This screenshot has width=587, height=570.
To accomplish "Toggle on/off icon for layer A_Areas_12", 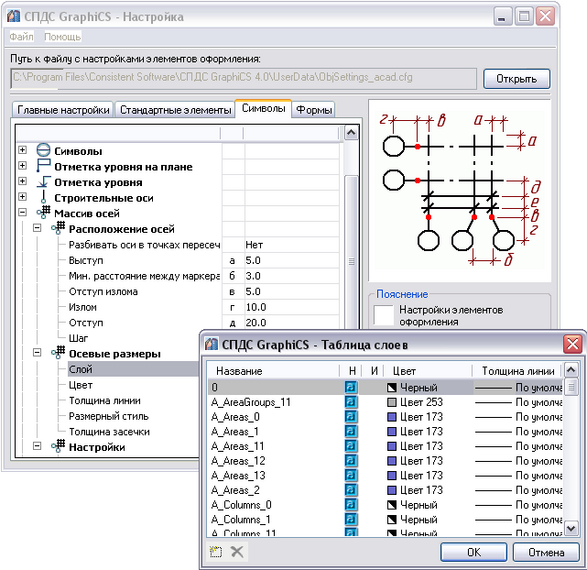I will pos(351,460).
